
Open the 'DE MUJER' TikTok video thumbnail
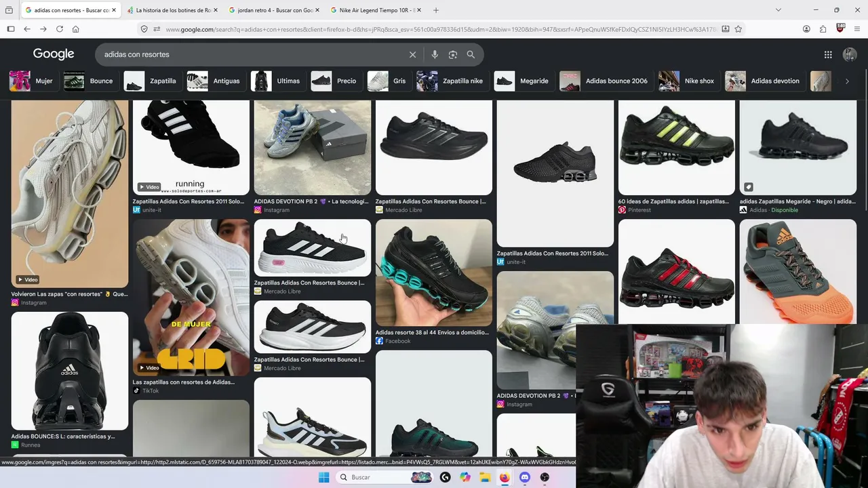tap(191, 298)
